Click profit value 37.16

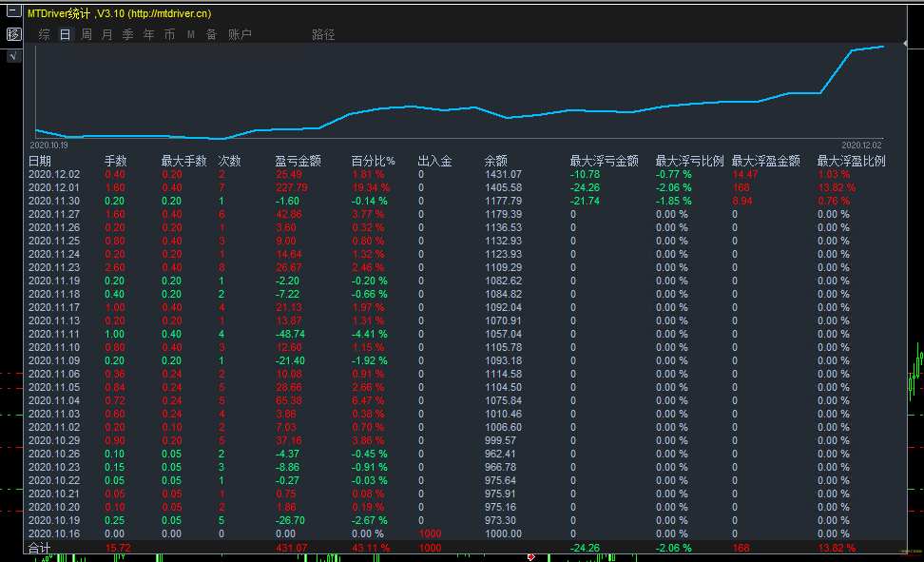click(288, 440)
